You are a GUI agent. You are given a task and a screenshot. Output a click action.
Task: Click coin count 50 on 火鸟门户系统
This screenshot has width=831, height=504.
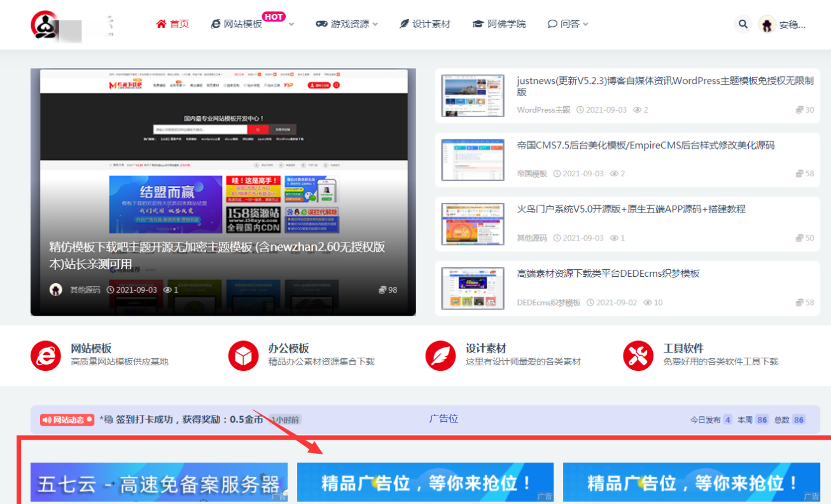coord(805,238)
